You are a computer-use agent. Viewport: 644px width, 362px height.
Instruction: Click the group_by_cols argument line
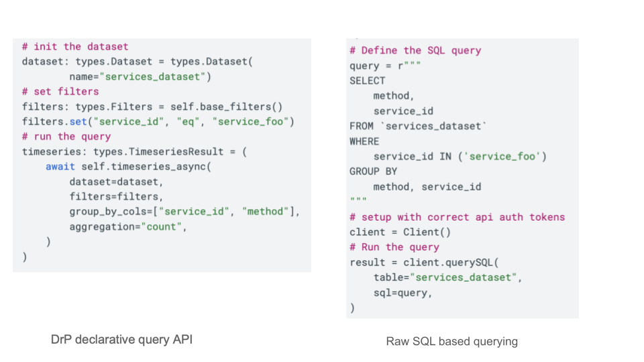pos(184,212)
